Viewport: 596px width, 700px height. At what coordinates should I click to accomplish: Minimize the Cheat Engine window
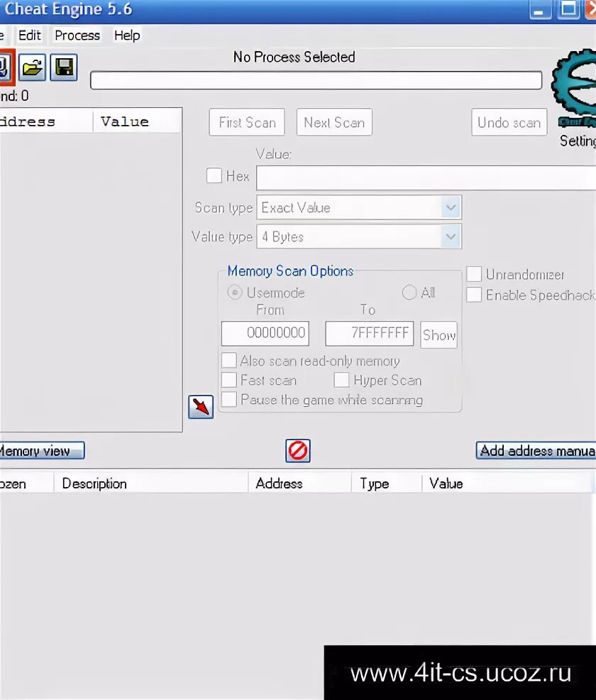point(540,9)
